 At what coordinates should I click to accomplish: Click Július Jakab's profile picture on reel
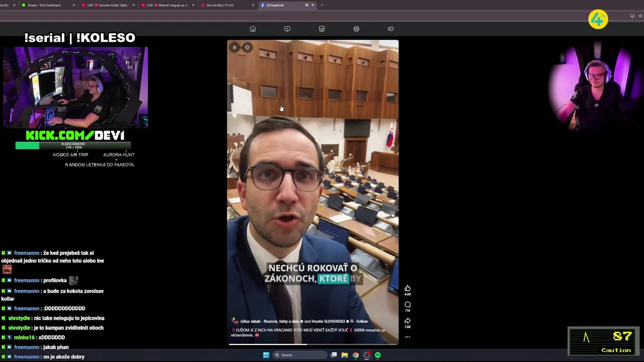[234, 321]
